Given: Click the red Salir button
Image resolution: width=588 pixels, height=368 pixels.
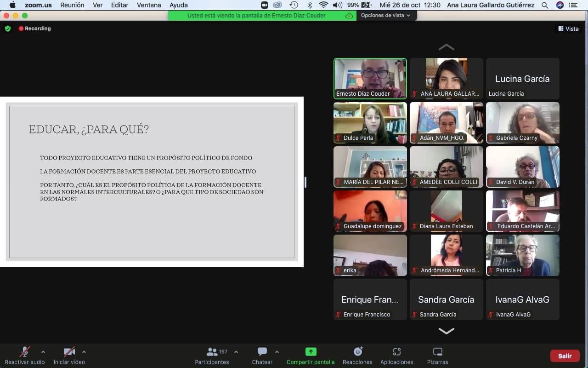Looking at the screenshot, I should pyautogui.click(x=565, y=356).
